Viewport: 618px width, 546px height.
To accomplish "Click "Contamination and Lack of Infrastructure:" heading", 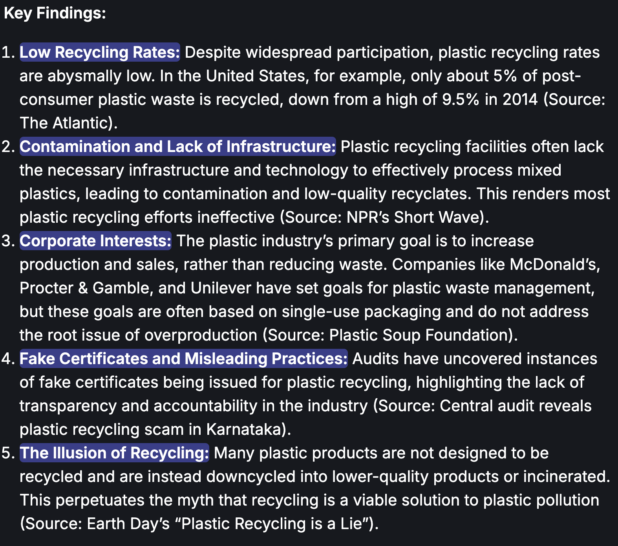I will 178,147.
